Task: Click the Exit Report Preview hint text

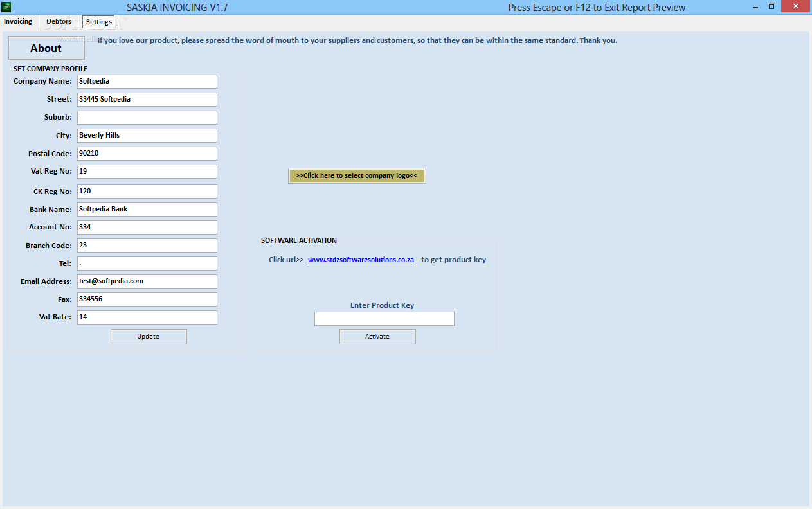Action: click(x=597, y=8)
